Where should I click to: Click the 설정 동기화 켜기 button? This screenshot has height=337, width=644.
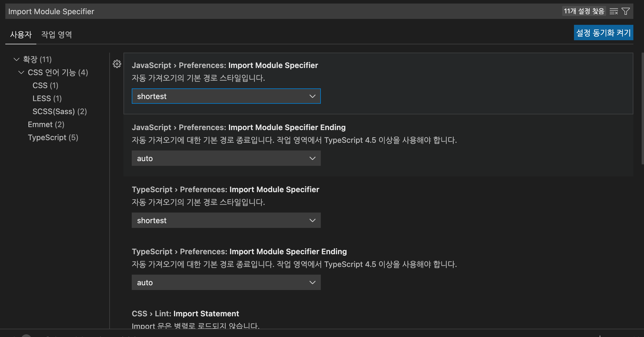point(603,33)
